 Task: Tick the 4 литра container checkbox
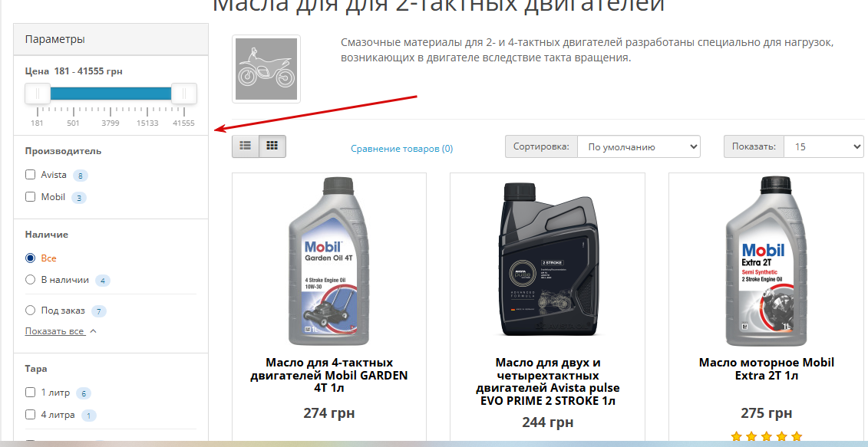click(31, 414)
